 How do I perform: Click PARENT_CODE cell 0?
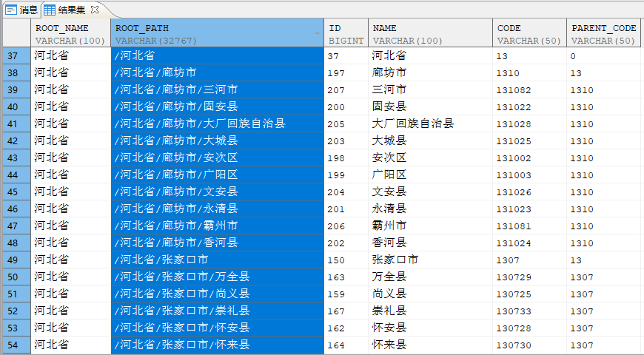(604, 55)
